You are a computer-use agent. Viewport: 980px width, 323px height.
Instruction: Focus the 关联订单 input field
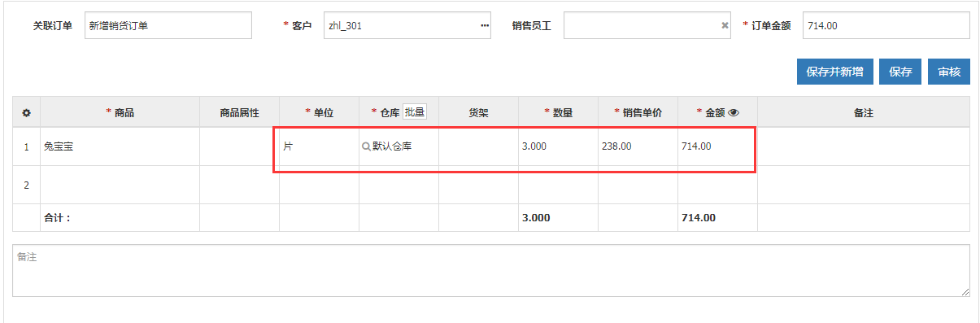tap(168, 25)
